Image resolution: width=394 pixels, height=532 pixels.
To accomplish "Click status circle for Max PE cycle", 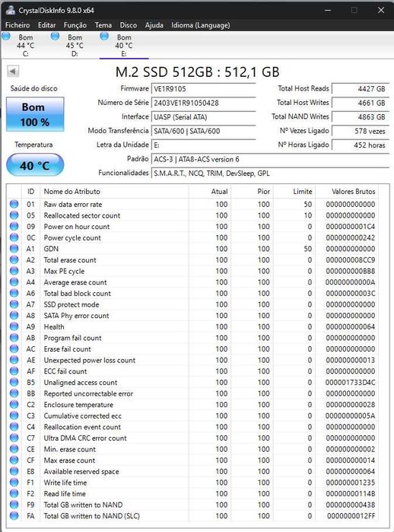I will 14,271.
